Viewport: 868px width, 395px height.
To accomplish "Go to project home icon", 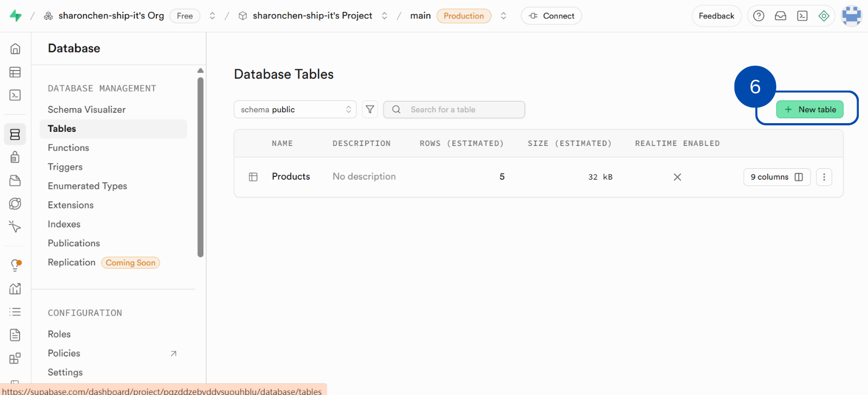I will [x=15, y=49].
